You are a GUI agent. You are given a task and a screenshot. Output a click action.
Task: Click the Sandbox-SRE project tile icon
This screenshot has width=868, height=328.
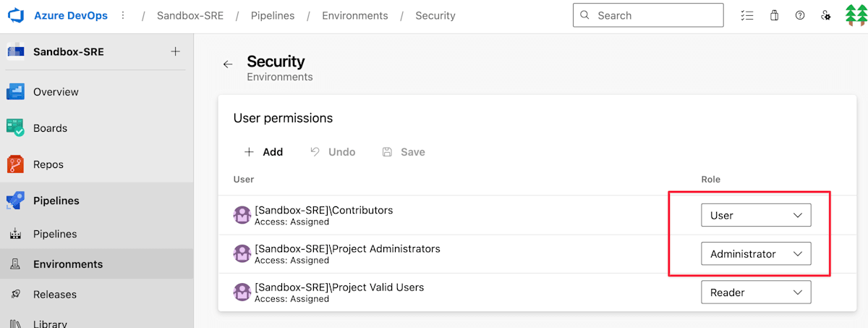[16, 51]
